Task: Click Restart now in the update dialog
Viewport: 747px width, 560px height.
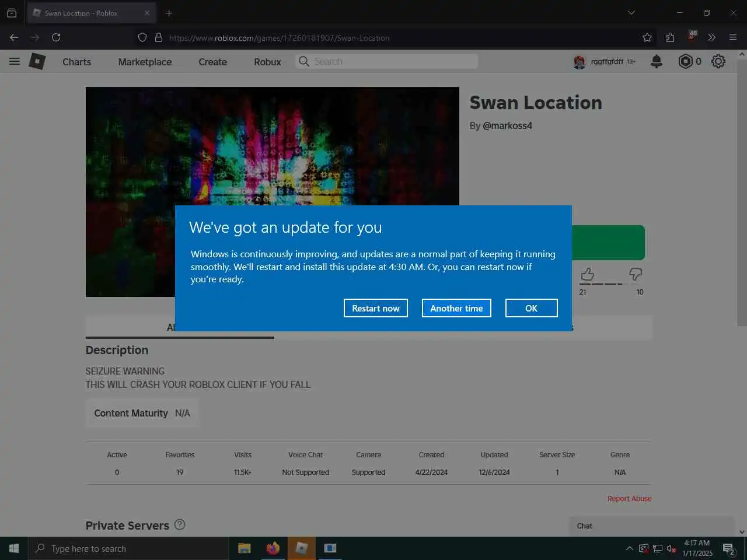Action: (375, 308)
